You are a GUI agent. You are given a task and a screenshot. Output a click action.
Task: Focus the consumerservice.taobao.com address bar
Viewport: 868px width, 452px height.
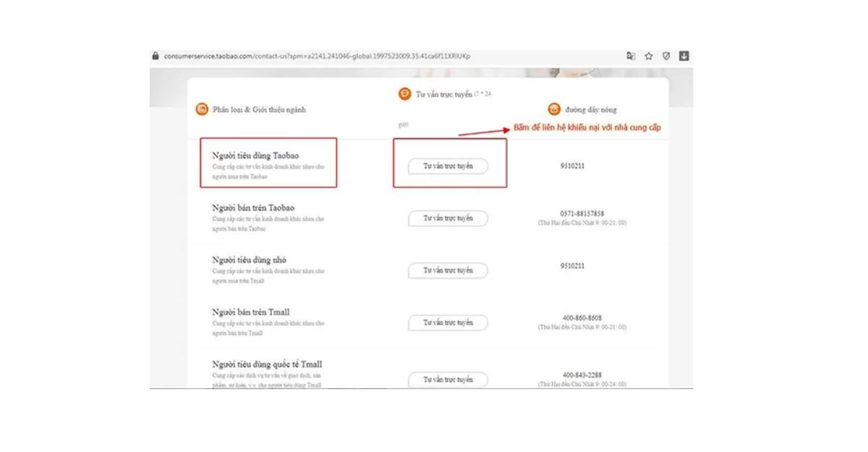point(318,56)
